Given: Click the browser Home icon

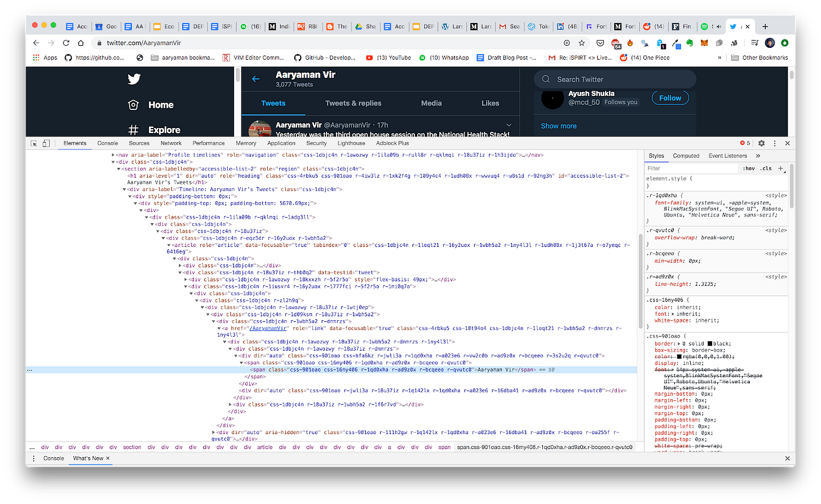Looking at the screenshot, I should [81, 43].
